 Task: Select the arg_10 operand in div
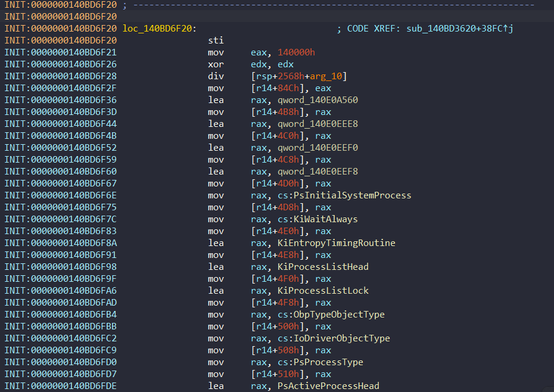pyautogui.click(x=326, y=76)
